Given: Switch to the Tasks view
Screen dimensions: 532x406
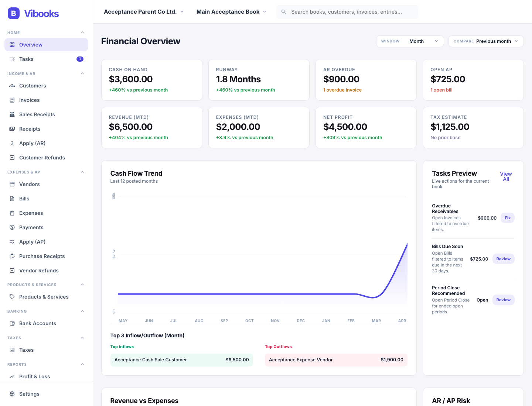Looking at the screenshot, I should click(x=26, y=59).
